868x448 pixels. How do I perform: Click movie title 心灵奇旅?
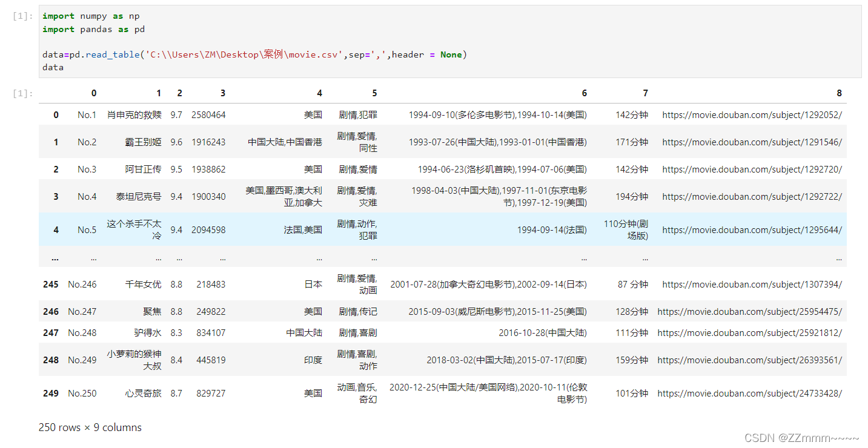click(x=144, y=393)
